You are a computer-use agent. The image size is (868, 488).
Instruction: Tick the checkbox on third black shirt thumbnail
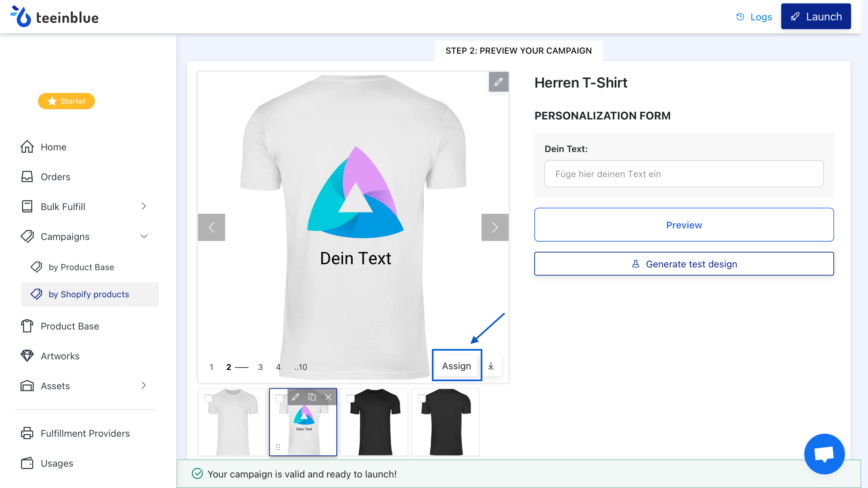(351, 398)
